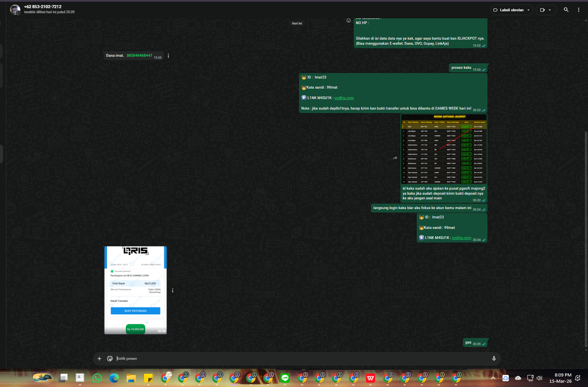Expand the call options arrow beside the camera
This screenshot has width=588, height=387.
(x=550, y=10)
